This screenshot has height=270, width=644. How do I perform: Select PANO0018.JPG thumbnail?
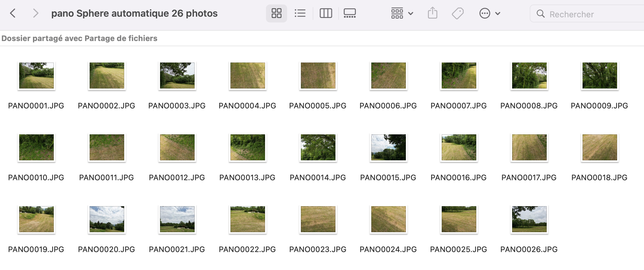pos(600,148)
